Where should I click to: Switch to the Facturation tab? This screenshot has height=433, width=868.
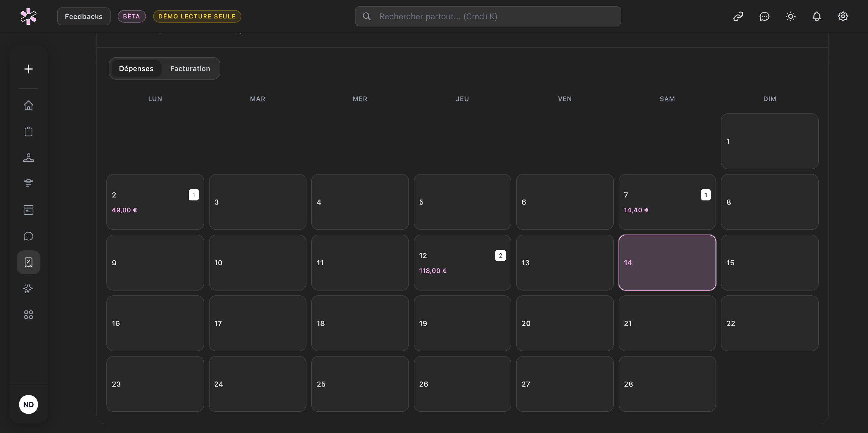tap(190, 68)
